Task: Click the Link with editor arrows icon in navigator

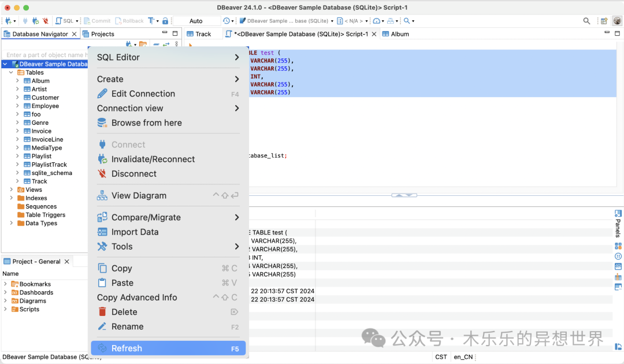Action: [166, 44]
